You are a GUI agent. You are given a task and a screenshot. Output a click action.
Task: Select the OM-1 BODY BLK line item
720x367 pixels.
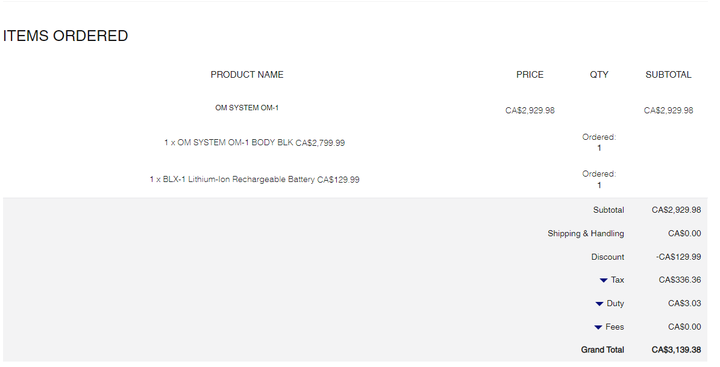254,142
